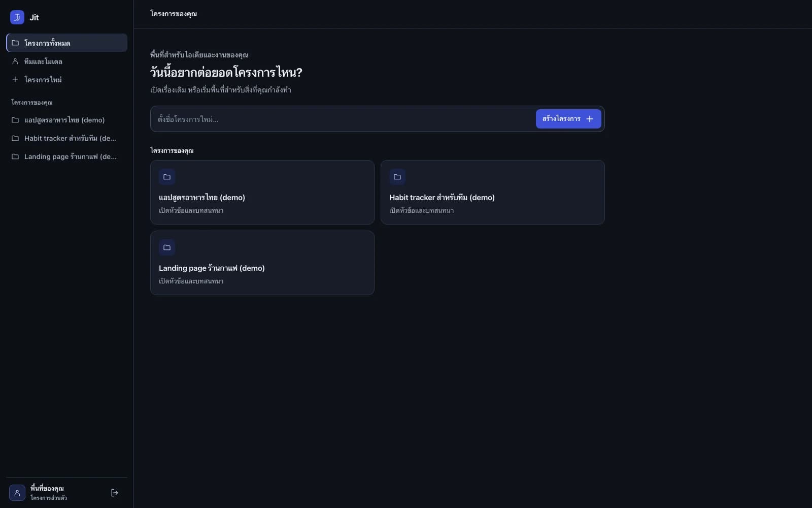The width and height of the screenshot is (812, 508).
Task: Click the สร้างโครงการ button label
Action: 561,119
